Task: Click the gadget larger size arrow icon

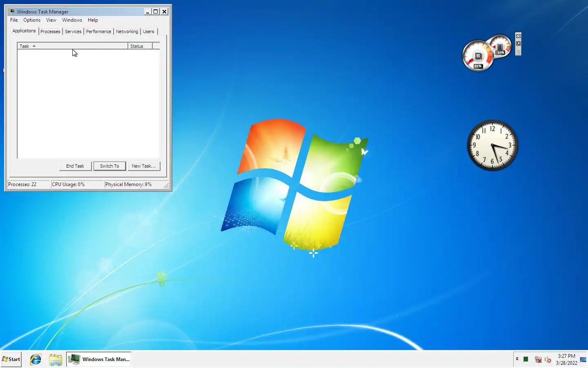Action: click(518, 44)
